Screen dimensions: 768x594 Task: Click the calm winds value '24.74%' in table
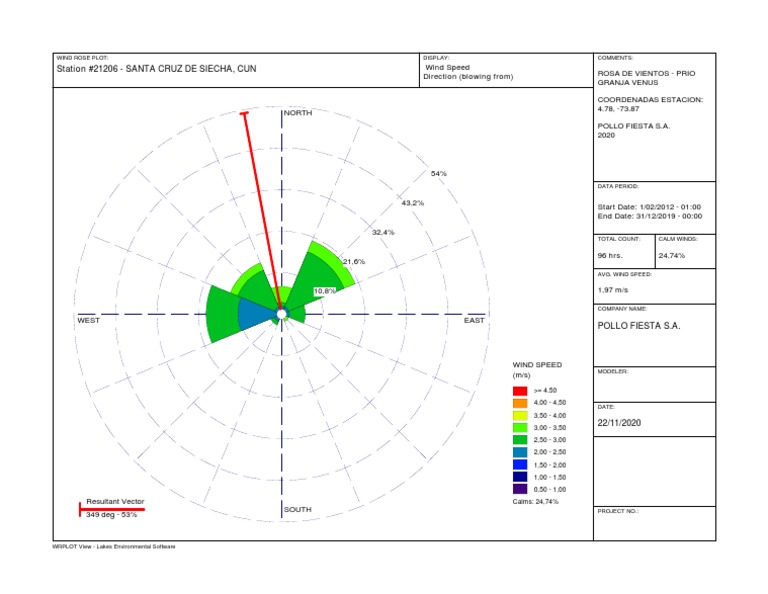point(672,256)
